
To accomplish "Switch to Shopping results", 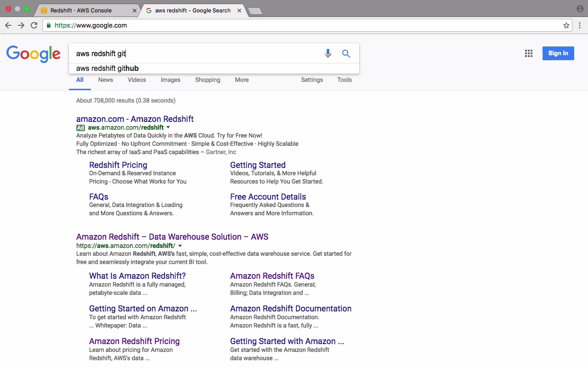I will pyautogui.click(x=208, y=80).
